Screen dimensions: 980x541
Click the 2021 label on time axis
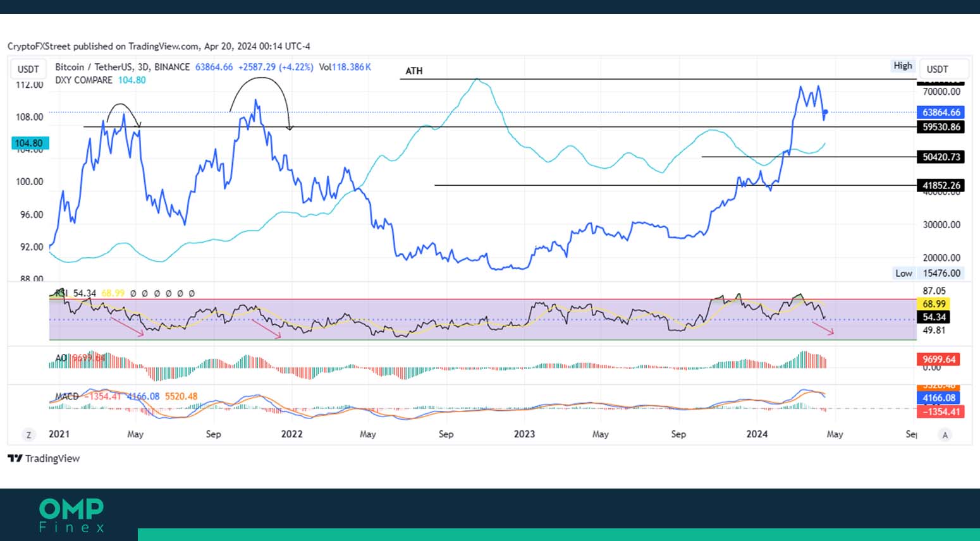click(x=59, y=434)
